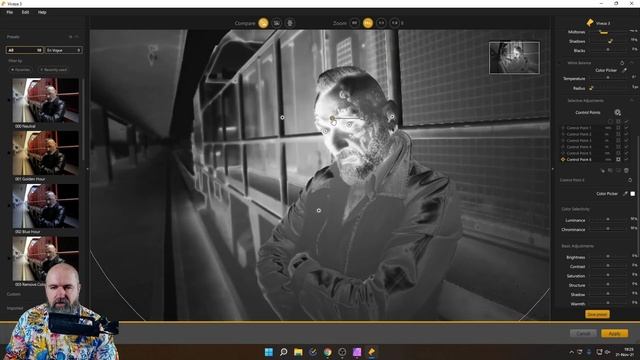Select the third compare mode icon

click(290, 23)
